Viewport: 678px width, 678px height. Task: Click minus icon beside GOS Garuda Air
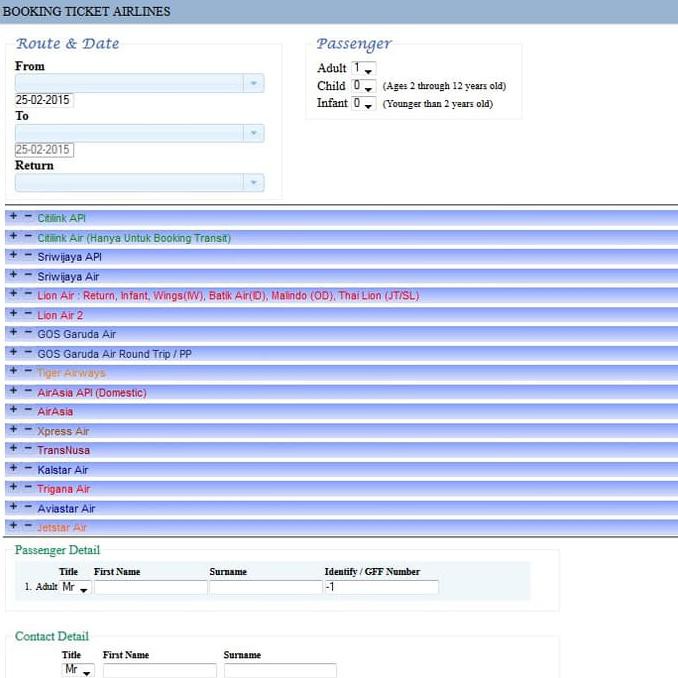27,332
